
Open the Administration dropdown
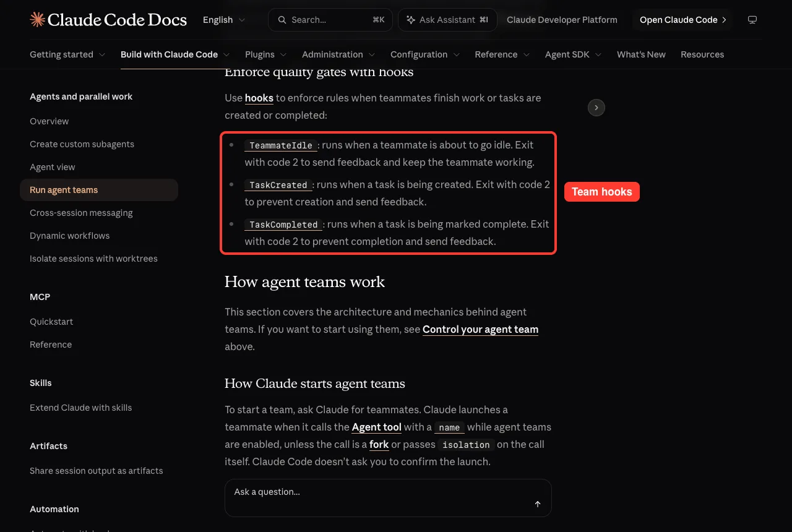[338, 54]
